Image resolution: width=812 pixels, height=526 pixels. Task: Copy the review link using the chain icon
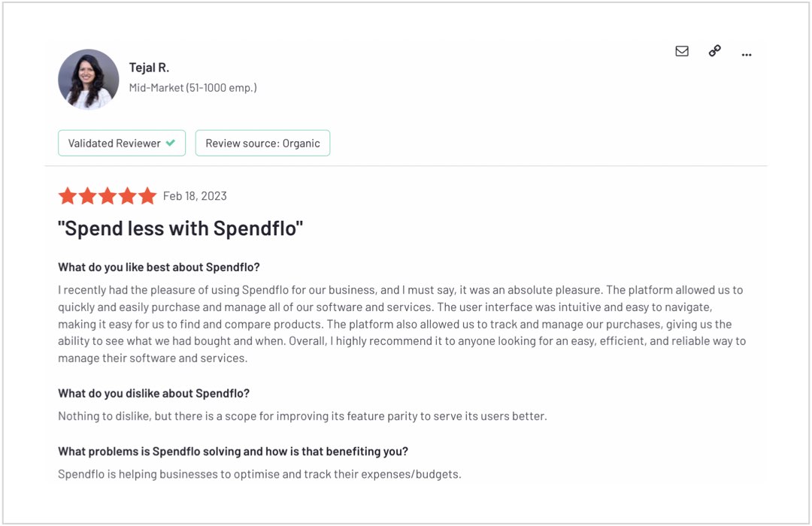(714, 51)
